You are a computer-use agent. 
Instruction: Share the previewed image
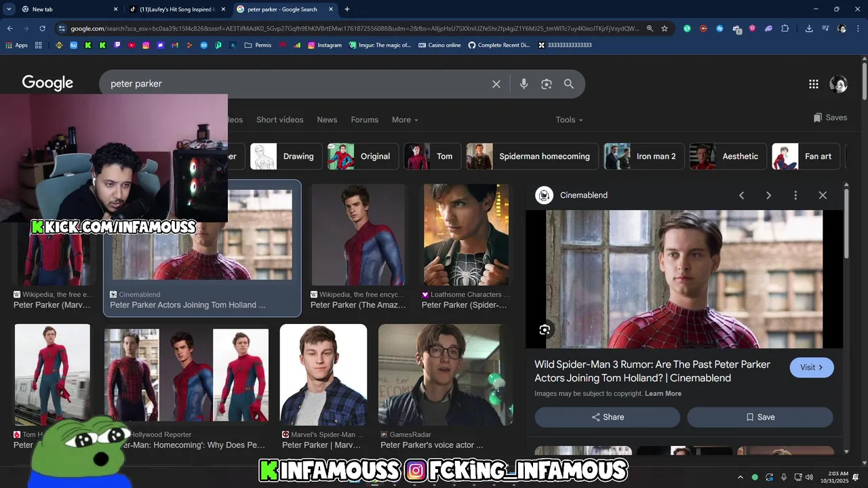tap(608, 417)
